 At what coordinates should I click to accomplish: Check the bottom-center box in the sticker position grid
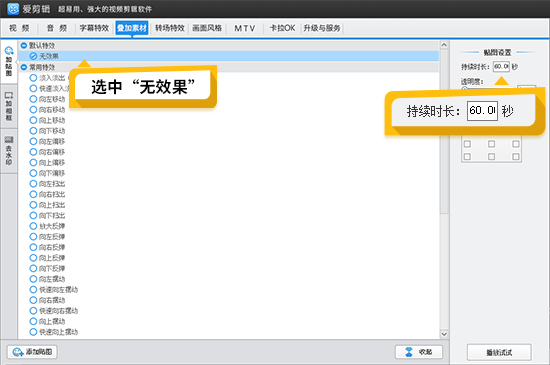pyautogui.click(x=491, y=157)
